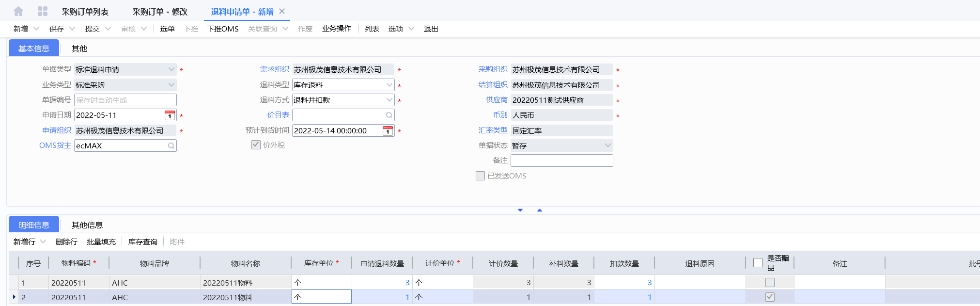This screenshot has width=980, height=306.
Task: Click the 退料原因 column header
Action: 700,263
